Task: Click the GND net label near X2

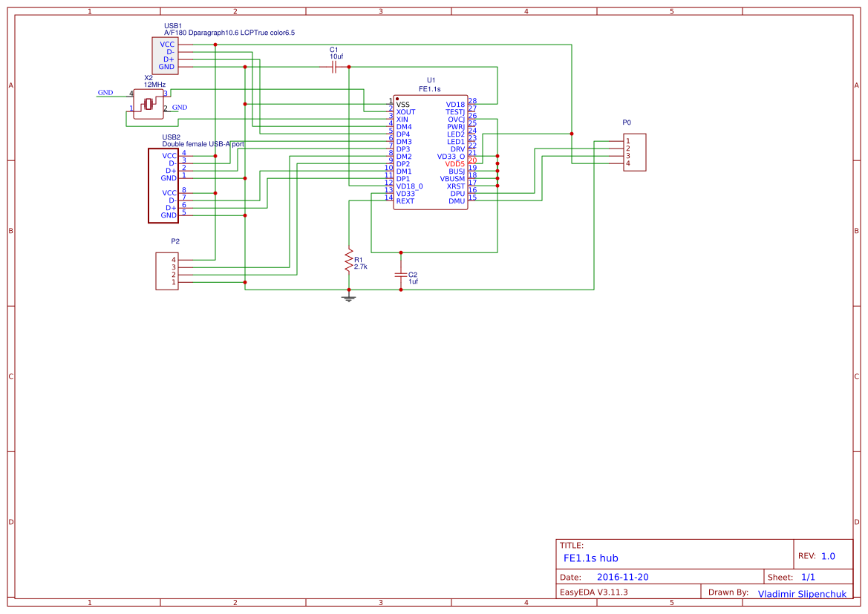Action: (x=104, y=93)
